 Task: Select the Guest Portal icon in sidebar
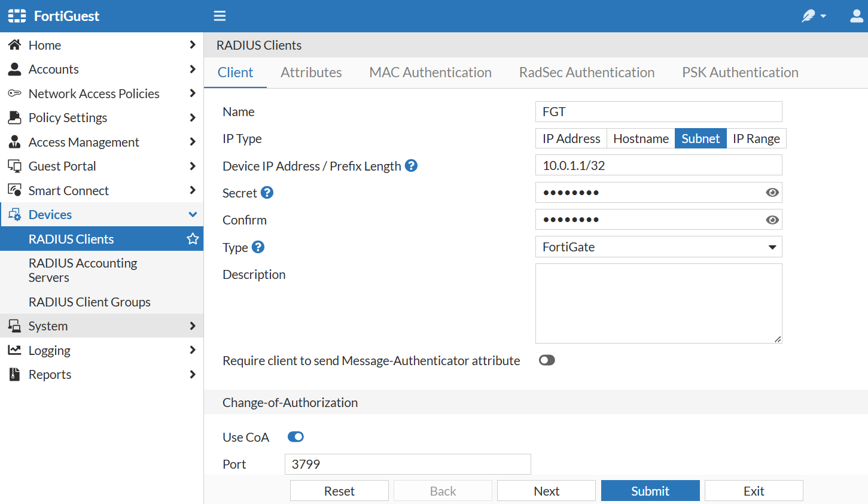[14, 166]
